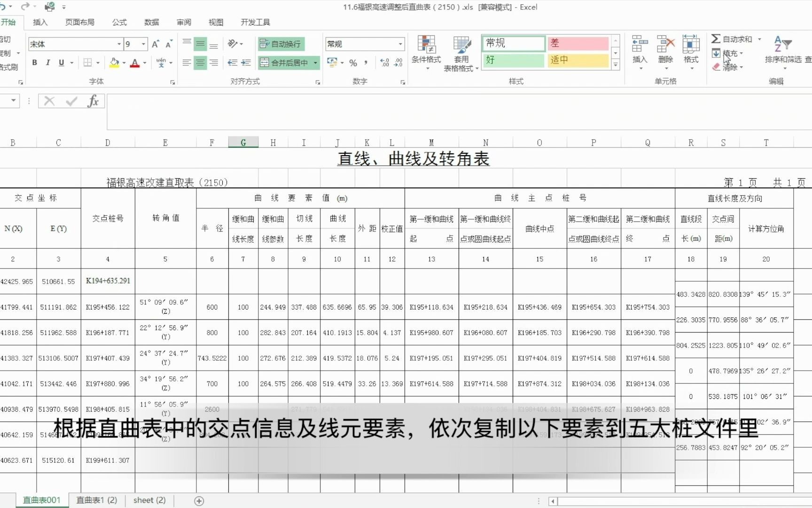Decrease decimal places

[398, 63]
